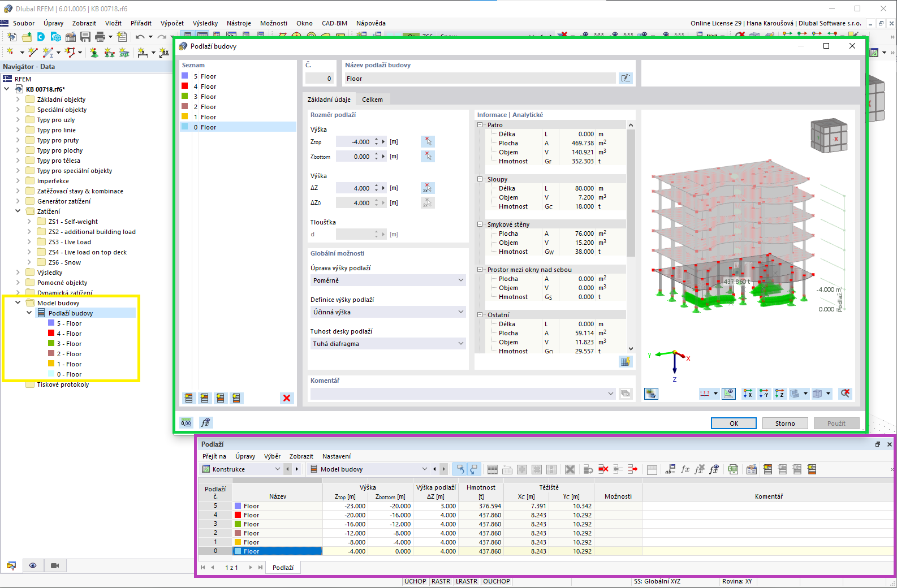Viewport: 897px width, 588px height.
Task: Click the Název podlaží budovy name field
Action: pos(480,79)
